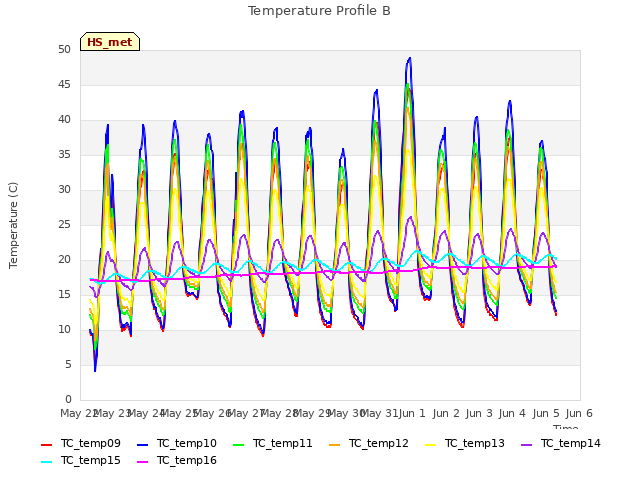The height and width of the screenshot is (480, 640).
Task: Click the 30 y-axis tick label
Action: point(64,190)
